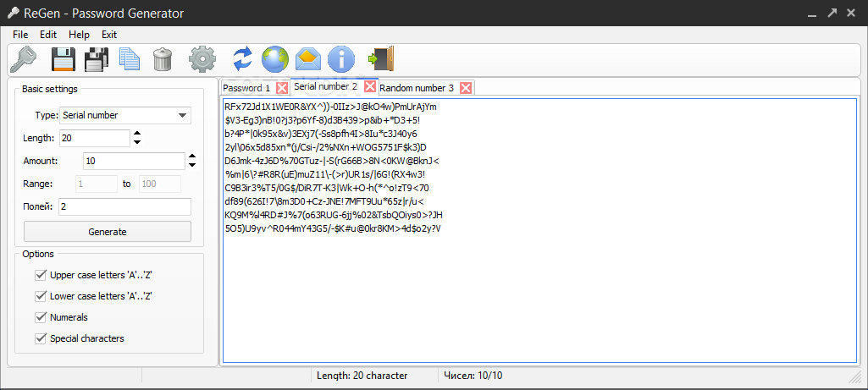This screenshot has width=868, height=390.
Task: Open settings with the gear icon
Action: click(x=202, y=58)
